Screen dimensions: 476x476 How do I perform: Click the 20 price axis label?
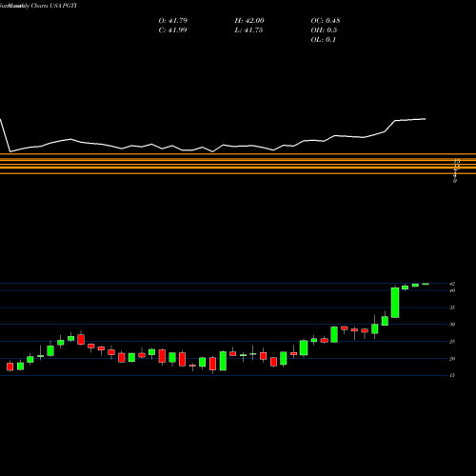tap(452, 359)
